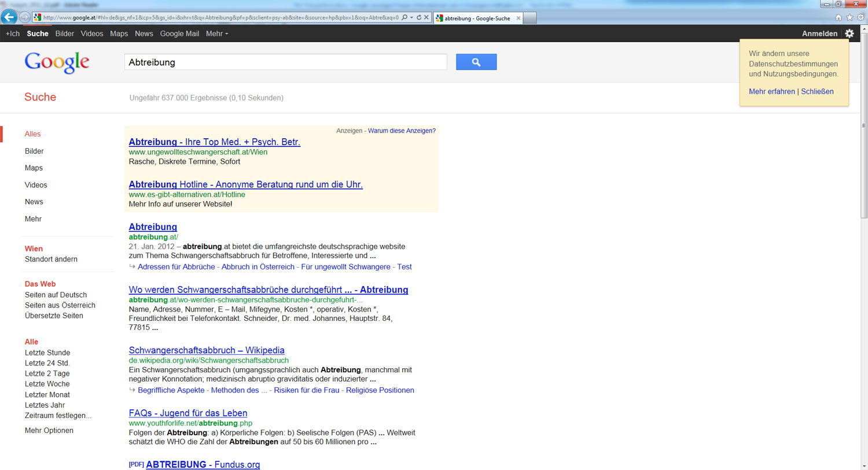
Task: Click the blue Google search magnifier button
Action: point(476,62)
